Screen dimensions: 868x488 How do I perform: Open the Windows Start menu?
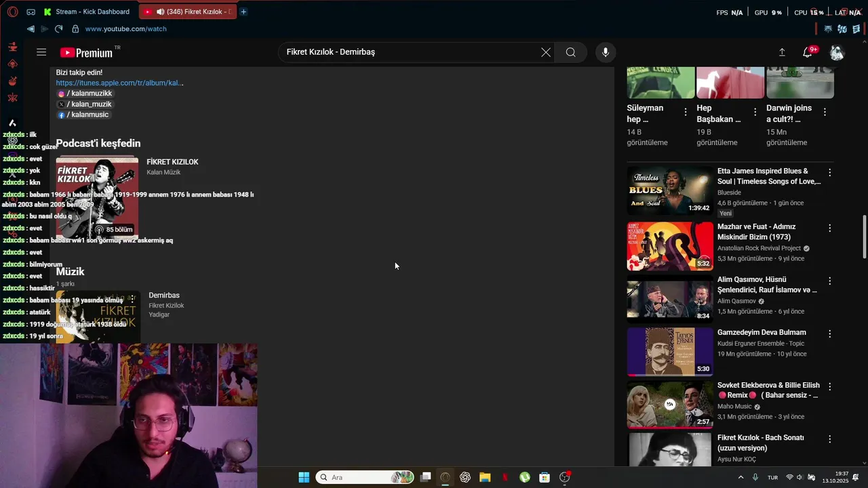click(x=304, y=477)
